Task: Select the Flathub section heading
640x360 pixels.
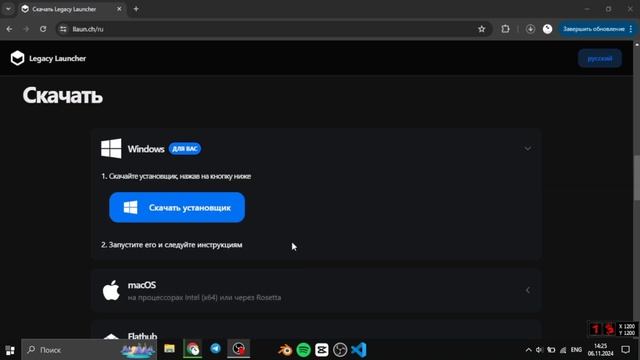Action: tap(142, 336)
